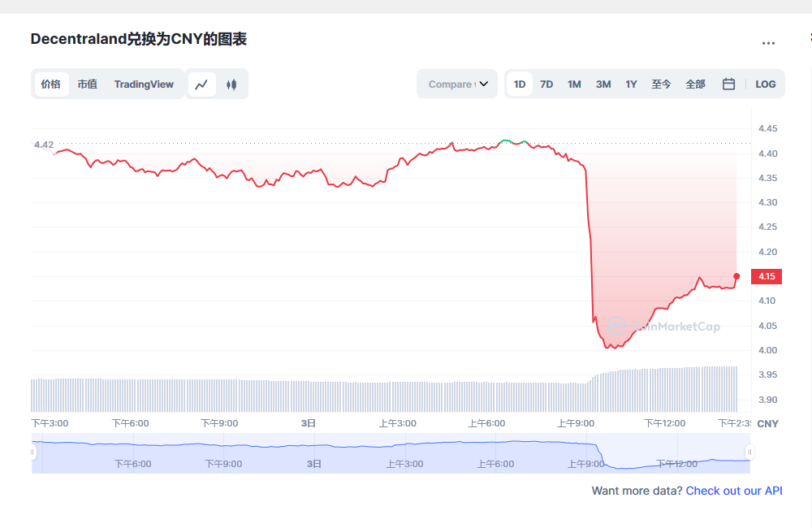Grab the right range slider handle
The image size is (812, 528).
click(x=749, y=452)
